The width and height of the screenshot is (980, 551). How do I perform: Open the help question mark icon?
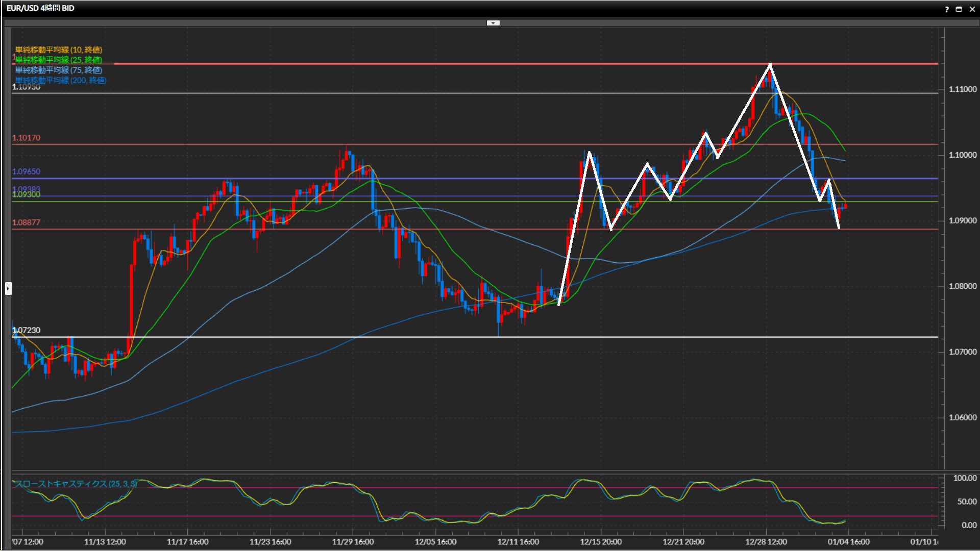(x=947, y=9)
